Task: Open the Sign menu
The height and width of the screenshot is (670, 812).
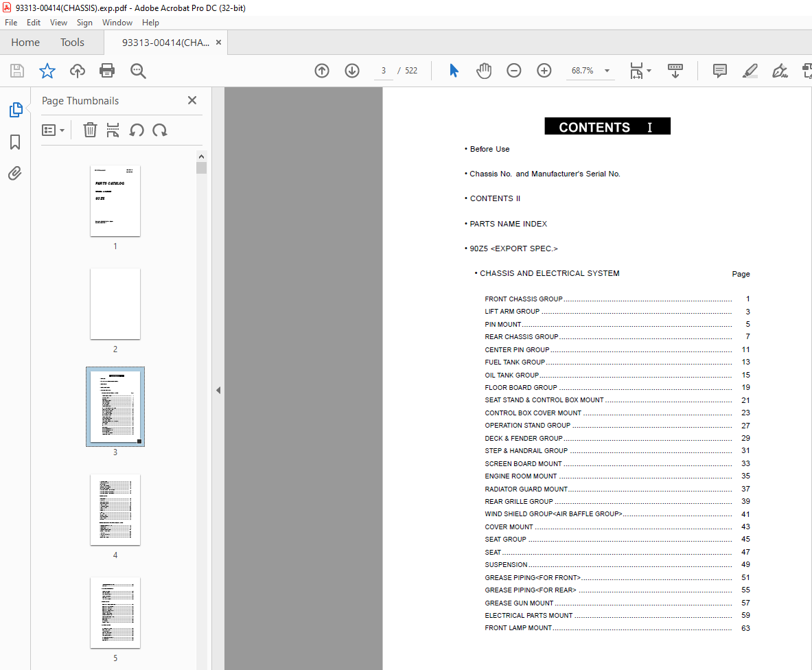Action: point(84,22)
